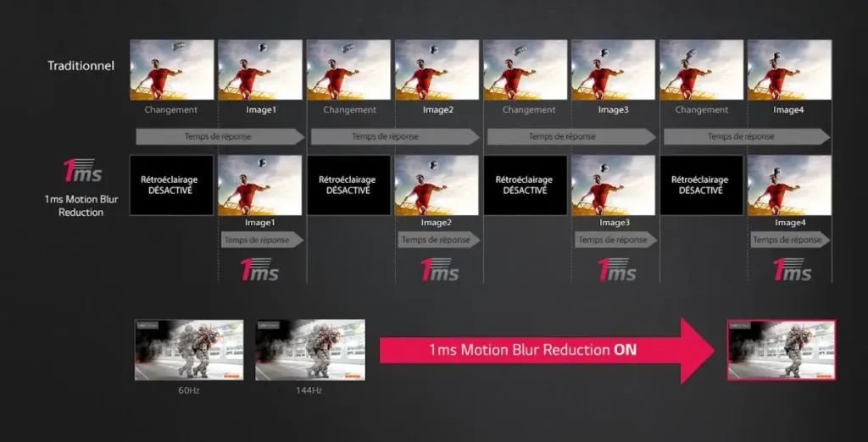This screenshot has width=868, height=442.
Task: Click the first long Temps de réponse arrow
Action: 219,136
